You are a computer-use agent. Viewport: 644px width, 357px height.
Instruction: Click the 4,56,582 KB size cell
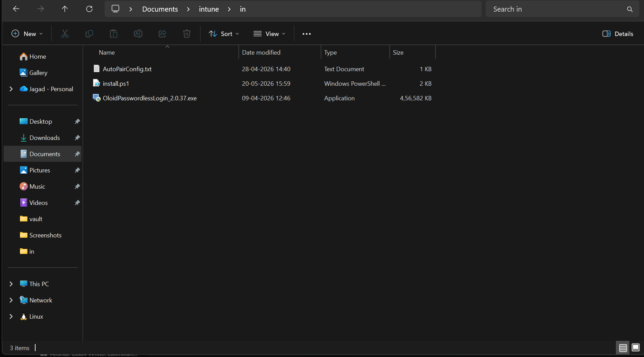[x=416, y=98]
